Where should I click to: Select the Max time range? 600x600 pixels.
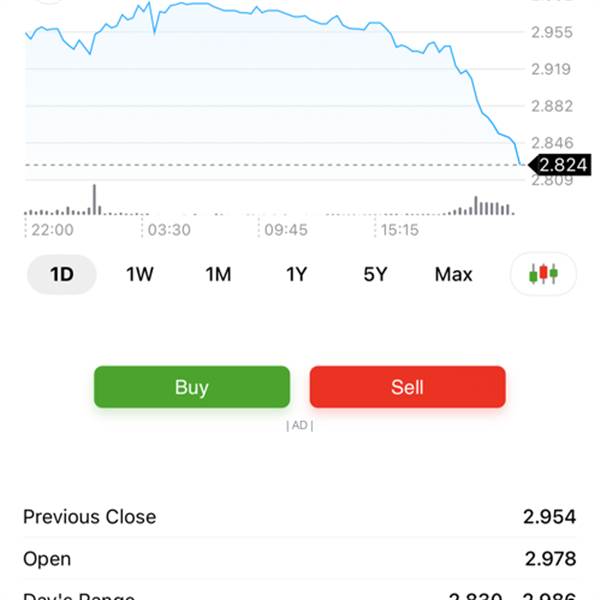(453, 274)
